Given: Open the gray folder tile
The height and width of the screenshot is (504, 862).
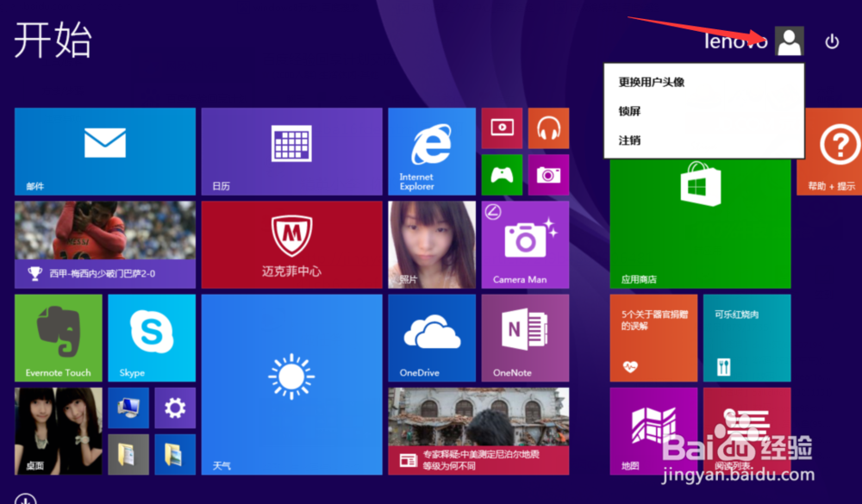Looking at the screenshot, I should tap(128, 455).
